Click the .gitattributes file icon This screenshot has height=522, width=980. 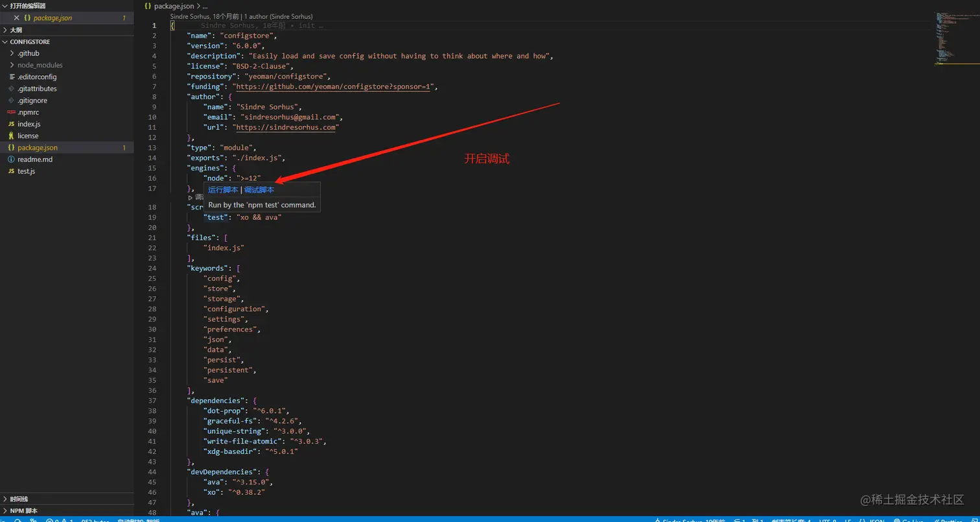coord(12,89)
